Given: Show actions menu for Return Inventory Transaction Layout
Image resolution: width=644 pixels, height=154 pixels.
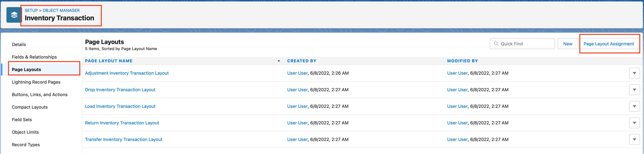Looking at the screenshot, I should (634, 123).
